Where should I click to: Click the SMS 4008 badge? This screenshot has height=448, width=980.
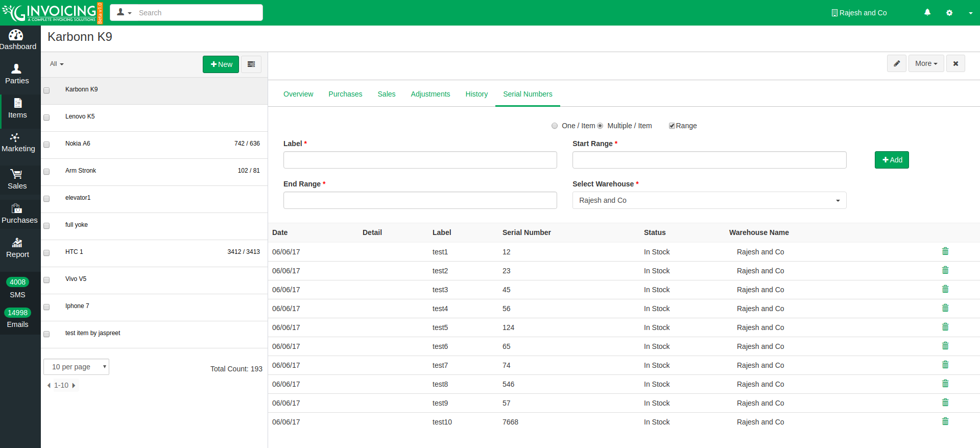[x=17, y=282]
